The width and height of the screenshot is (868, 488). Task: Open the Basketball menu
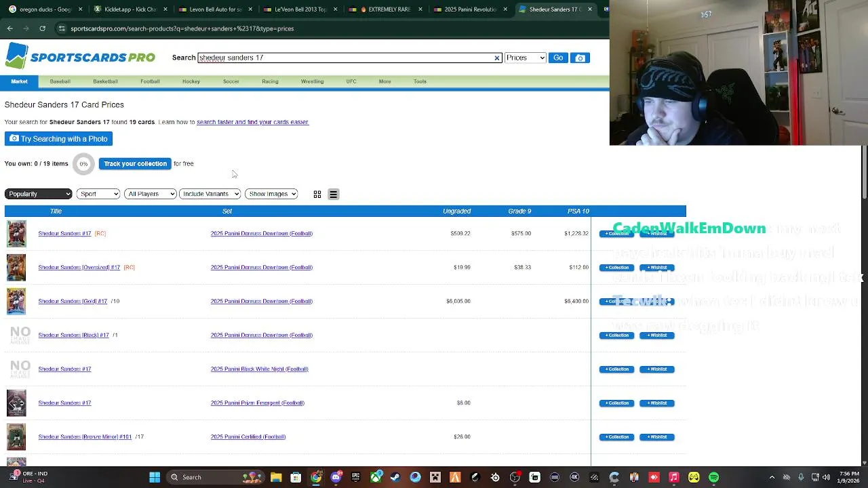point(105,81)
